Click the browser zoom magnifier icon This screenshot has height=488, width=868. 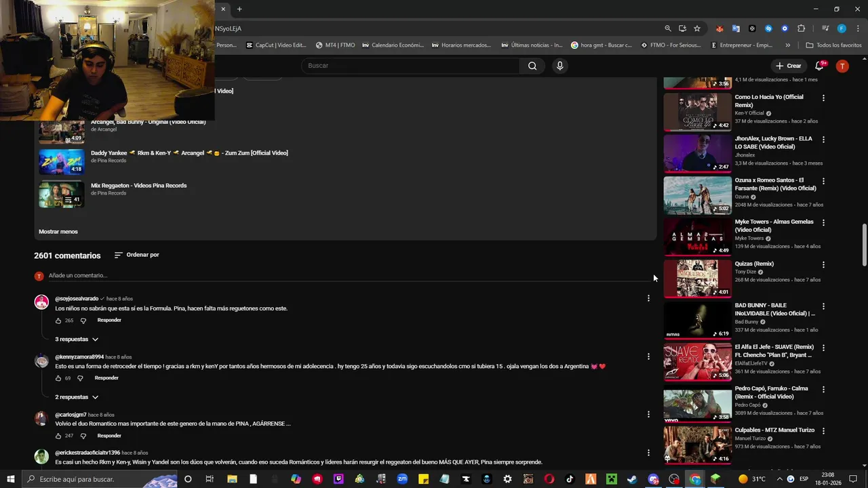tap(668, 28)
